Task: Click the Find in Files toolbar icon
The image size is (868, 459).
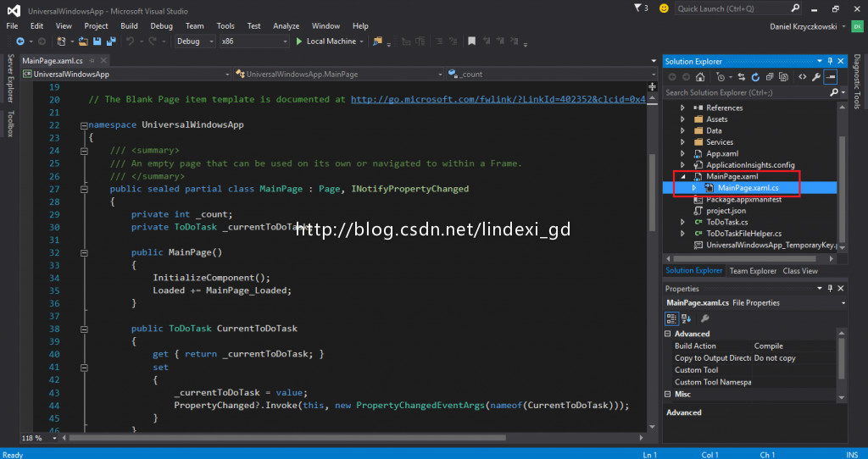Action: [x=377, y=41]
